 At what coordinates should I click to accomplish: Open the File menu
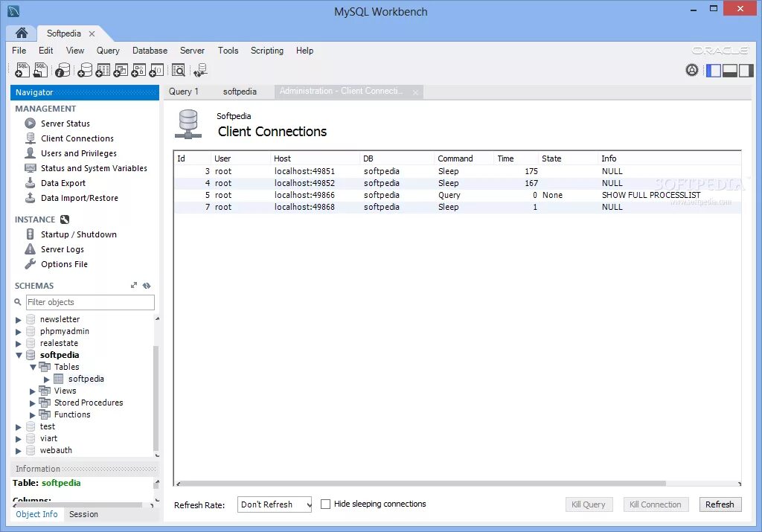click(19, 51)
